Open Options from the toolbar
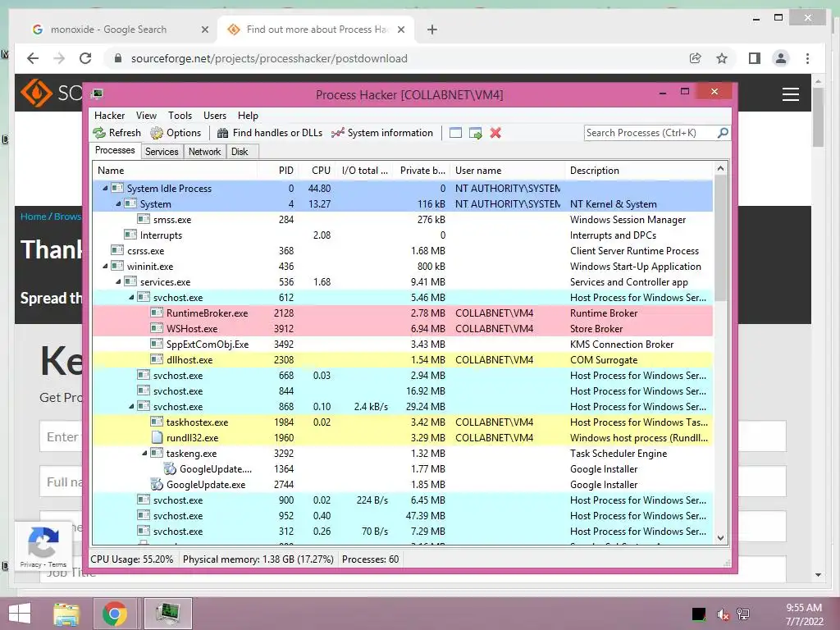Viewport: 840px width, 630px height. pos(176,133)
